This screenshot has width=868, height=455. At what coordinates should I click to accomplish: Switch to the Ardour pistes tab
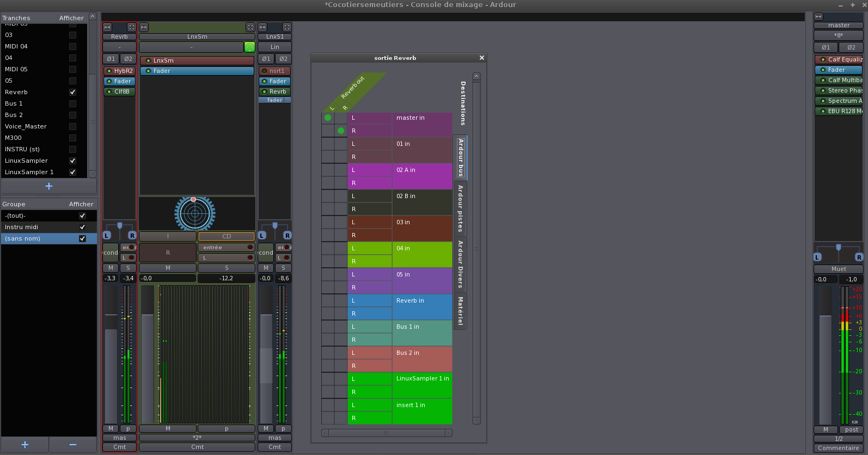(461, 208)
